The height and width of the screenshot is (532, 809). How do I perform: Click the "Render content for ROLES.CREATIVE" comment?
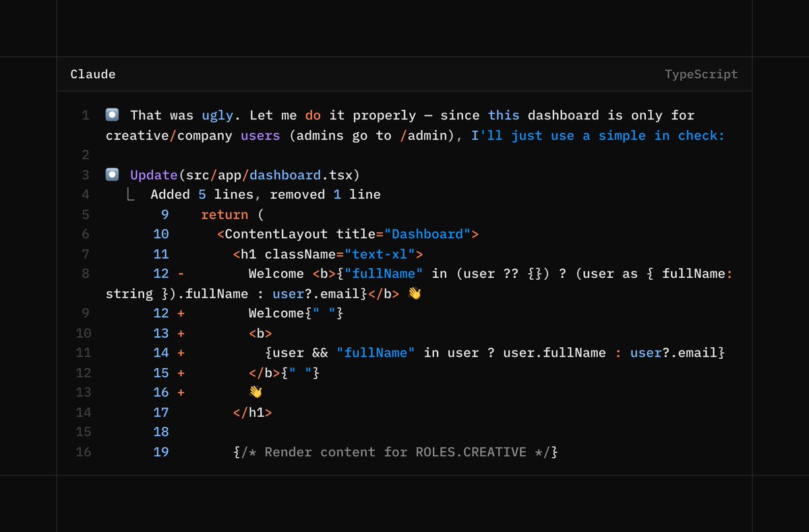[396, 452]
